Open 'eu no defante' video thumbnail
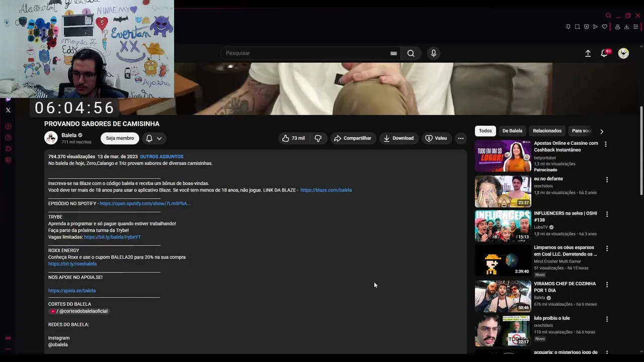Image resolution: width=644 pixels, height=362 pixels. [x=503, y=192]
